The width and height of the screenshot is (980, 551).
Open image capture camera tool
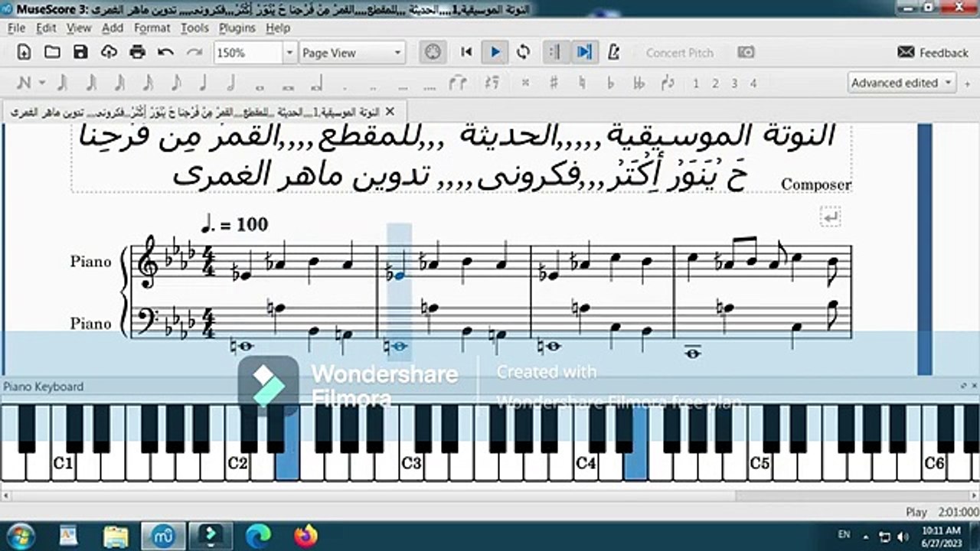pyautogui.click(x=746, y=52)
